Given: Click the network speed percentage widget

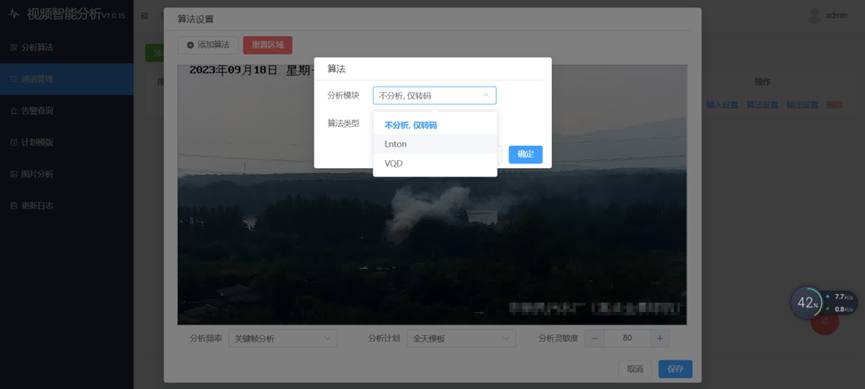Looking at the screenshot, I should [x=806, y=302].
